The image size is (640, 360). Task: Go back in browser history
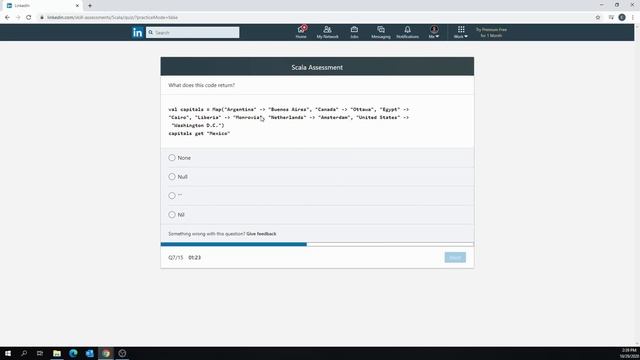tap(7, 18)
